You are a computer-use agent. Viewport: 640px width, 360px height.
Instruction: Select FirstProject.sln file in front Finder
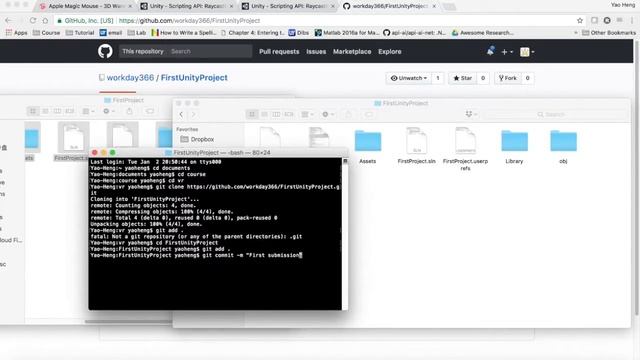416,146
